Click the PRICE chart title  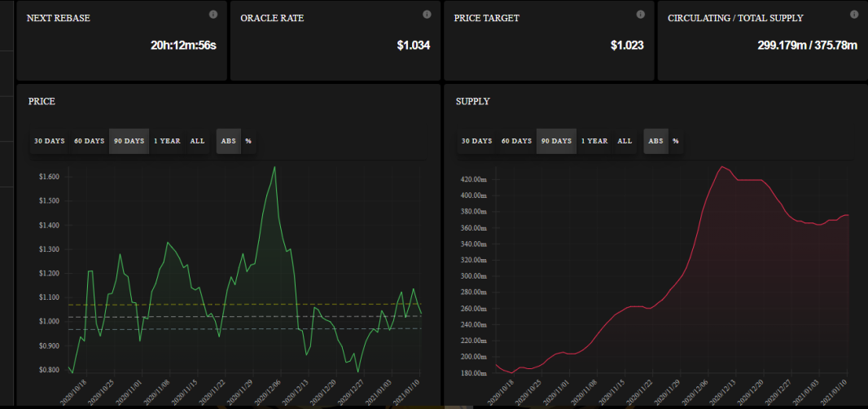pos(42,101)
